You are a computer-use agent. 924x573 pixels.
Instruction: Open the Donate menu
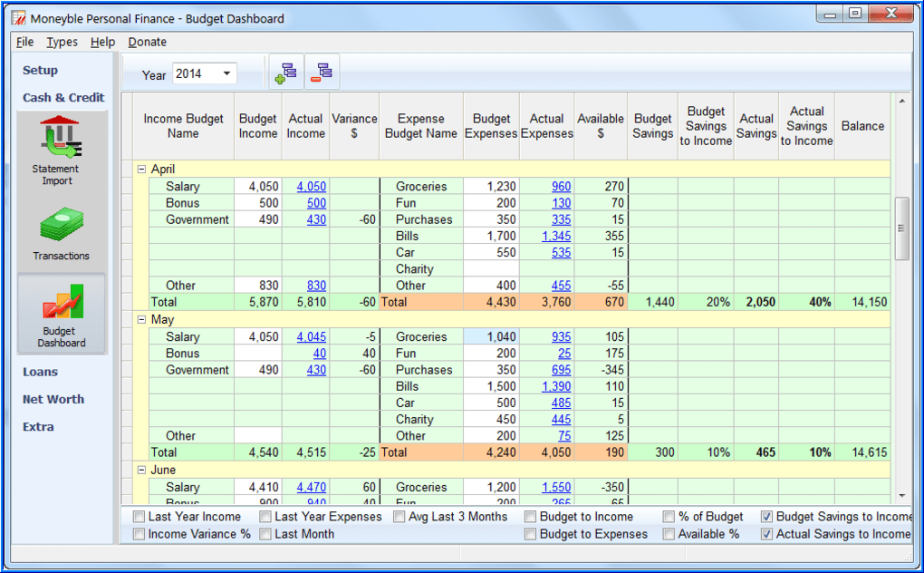point(147,42)
